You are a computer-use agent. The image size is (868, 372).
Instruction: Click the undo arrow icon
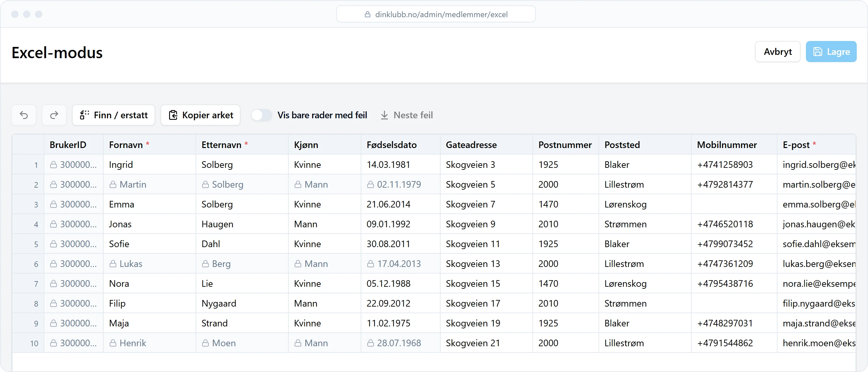click(x=24, y=115)
